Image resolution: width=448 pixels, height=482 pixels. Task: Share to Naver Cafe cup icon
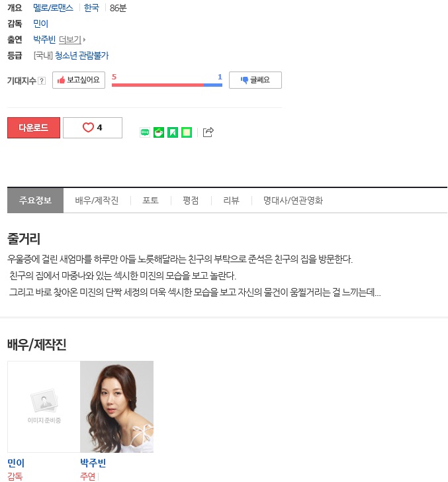[159, 132]
